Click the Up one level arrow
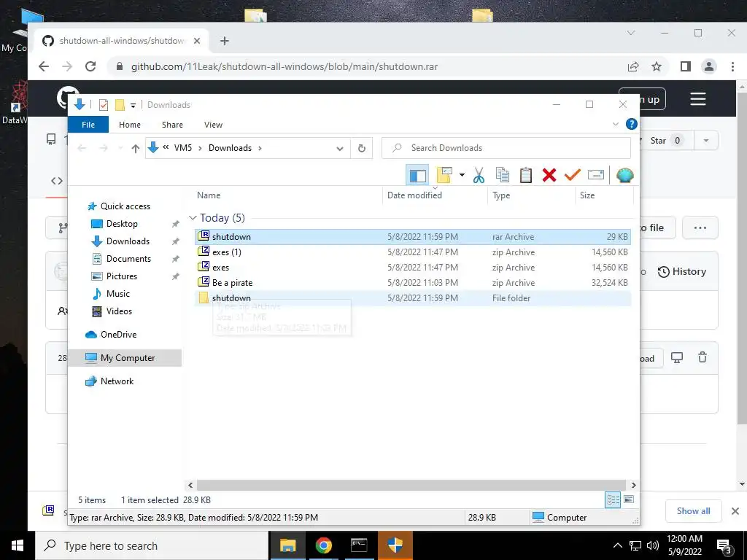 (135, 149)
